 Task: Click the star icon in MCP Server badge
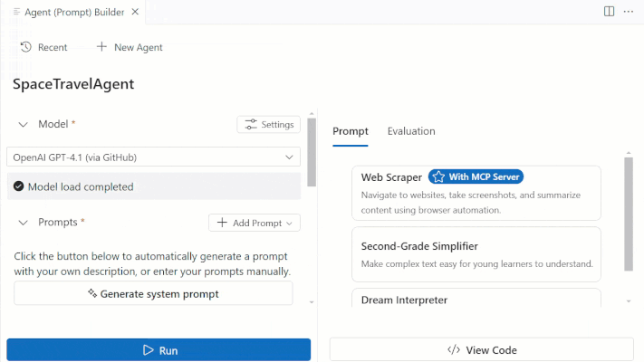[438, 176]
